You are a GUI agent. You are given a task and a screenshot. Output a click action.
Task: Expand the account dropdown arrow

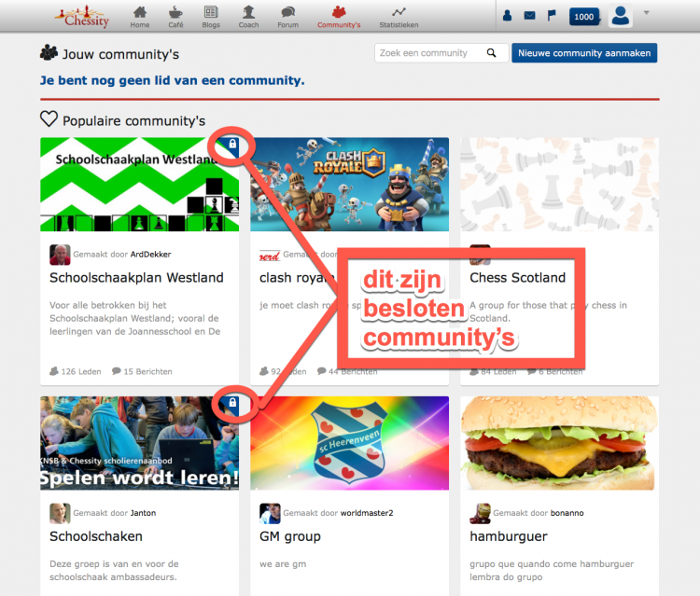point(646,13)
